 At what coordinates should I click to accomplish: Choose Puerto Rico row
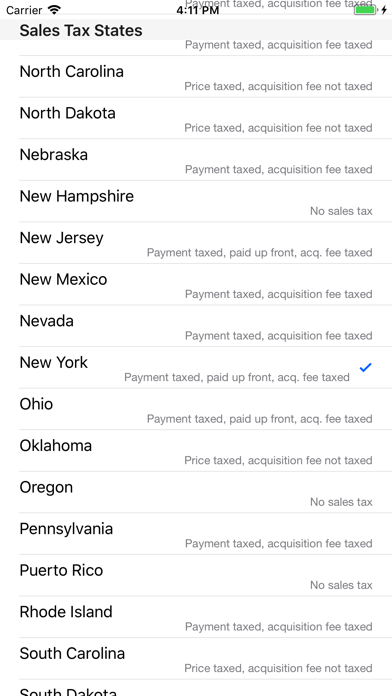click(x=196, y=576)
